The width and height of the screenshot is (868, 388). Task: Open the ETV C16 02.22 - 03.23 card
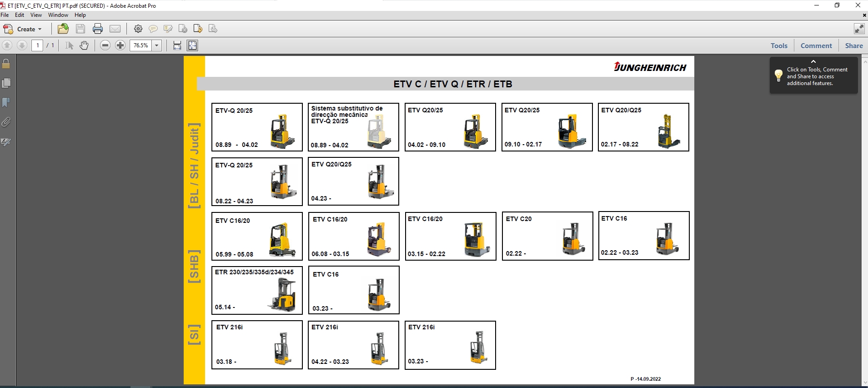tap(644, 236)
